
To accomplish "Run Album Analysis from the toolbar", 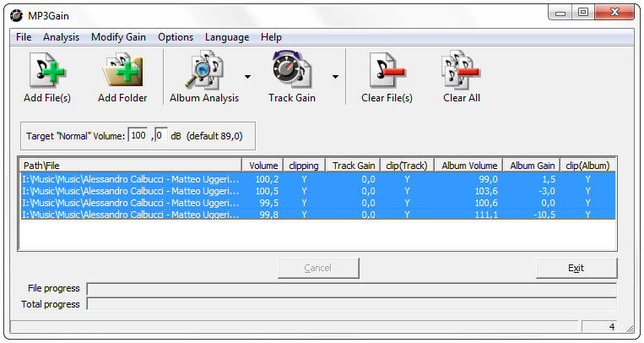I will (x=203, y=71).
